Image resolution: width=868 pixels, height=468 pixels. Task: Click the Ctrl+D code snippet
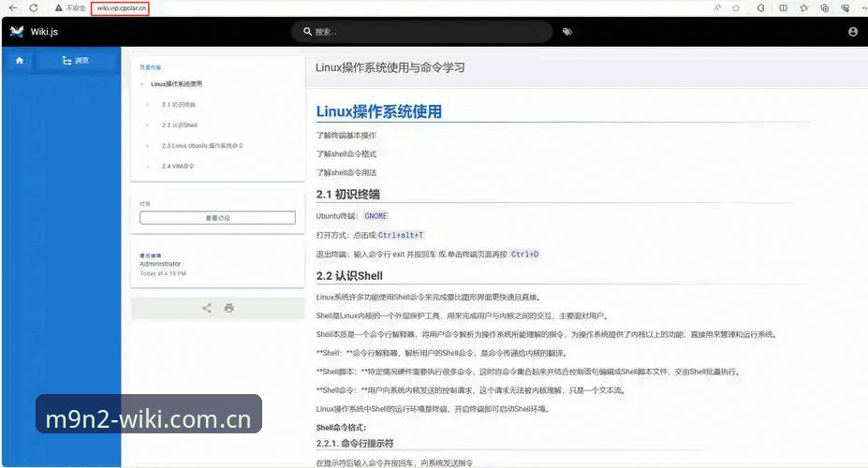tap(524, 255)
